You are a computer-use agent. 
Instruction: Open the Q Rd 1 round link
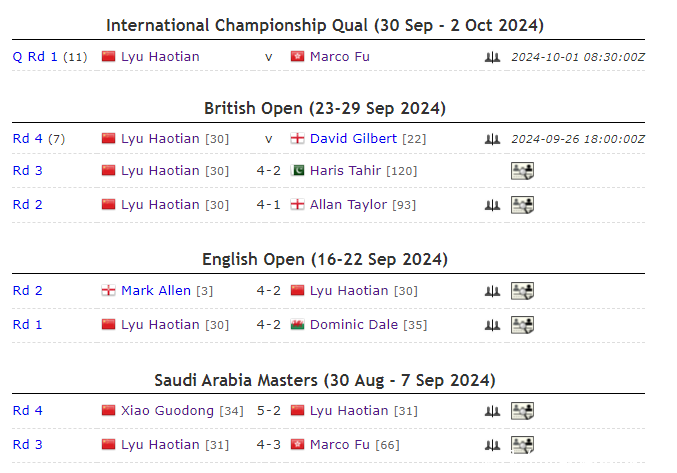(35, 56)
